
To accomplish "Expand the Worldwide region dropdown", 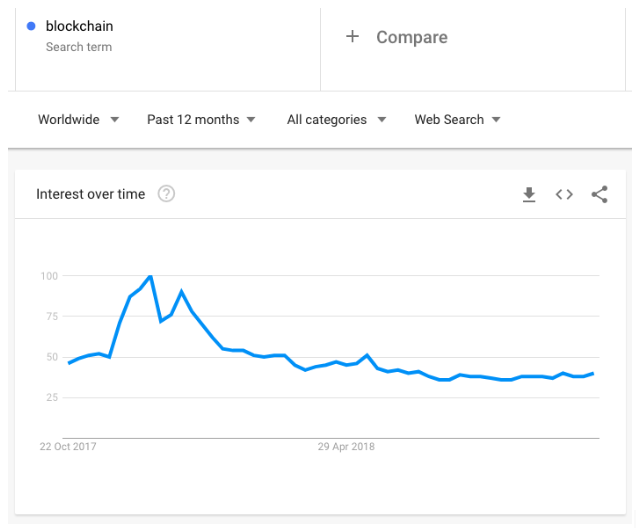I will 78,120.
